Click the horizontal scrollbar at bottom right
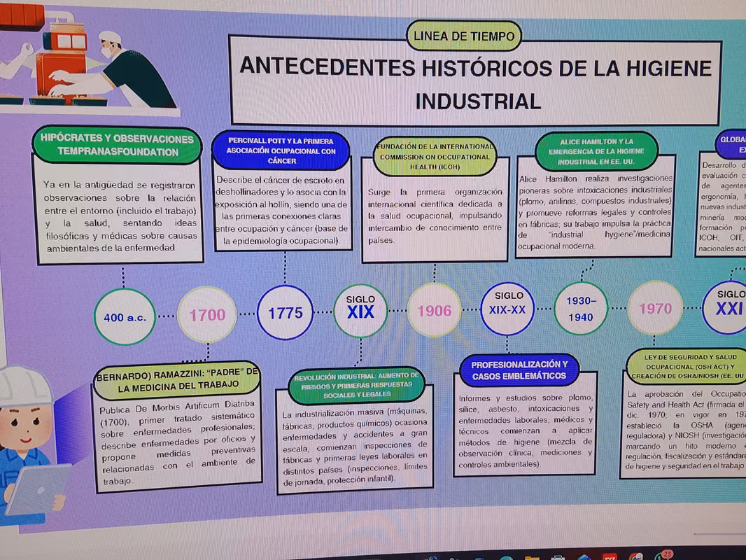 (719, 534)
